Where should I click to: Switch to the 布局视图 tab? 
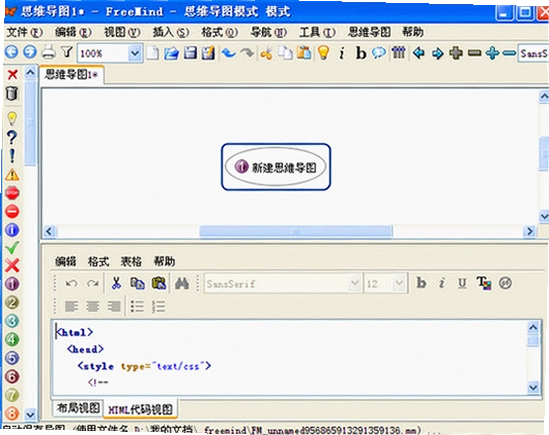tap(78, 408)
